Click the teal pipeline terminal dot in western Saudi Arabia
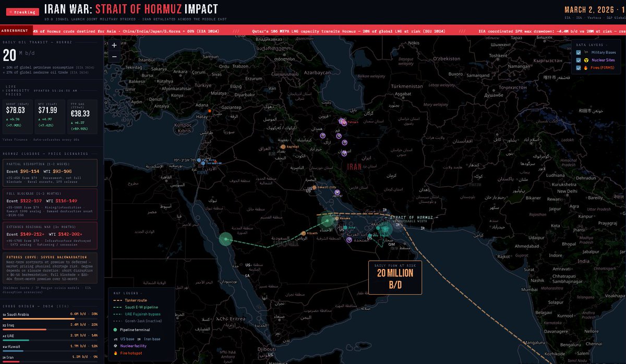This screenshot has width=626, height=364. (224, 239)
